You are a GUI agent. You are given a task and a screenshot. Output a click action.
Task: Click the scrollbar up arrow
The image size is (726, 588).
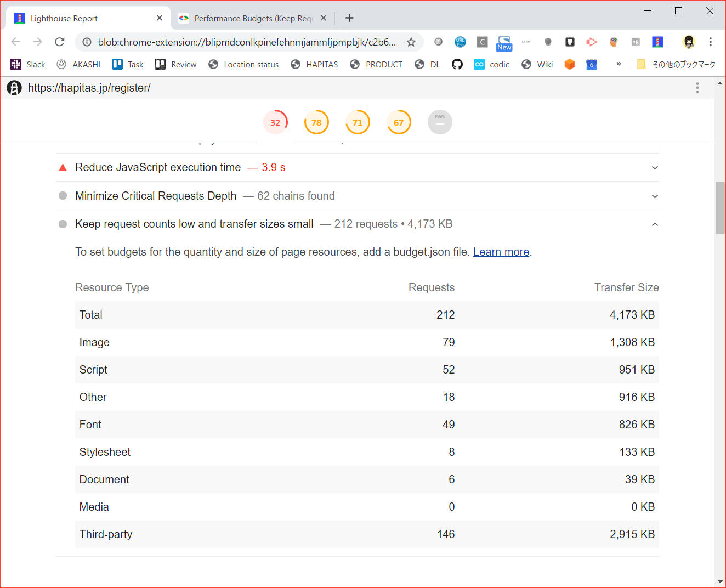[x=720, y=83]
